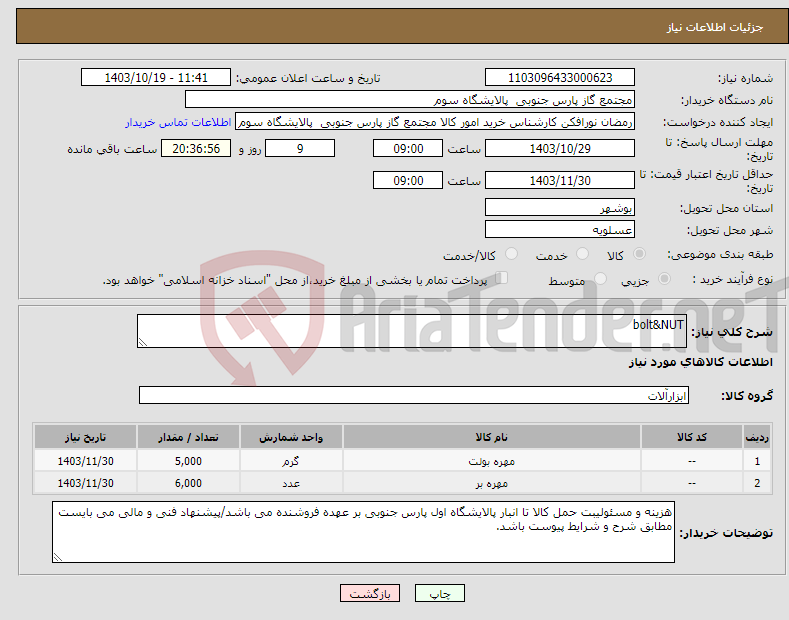Select the کالا radio button

click(639, 254)
